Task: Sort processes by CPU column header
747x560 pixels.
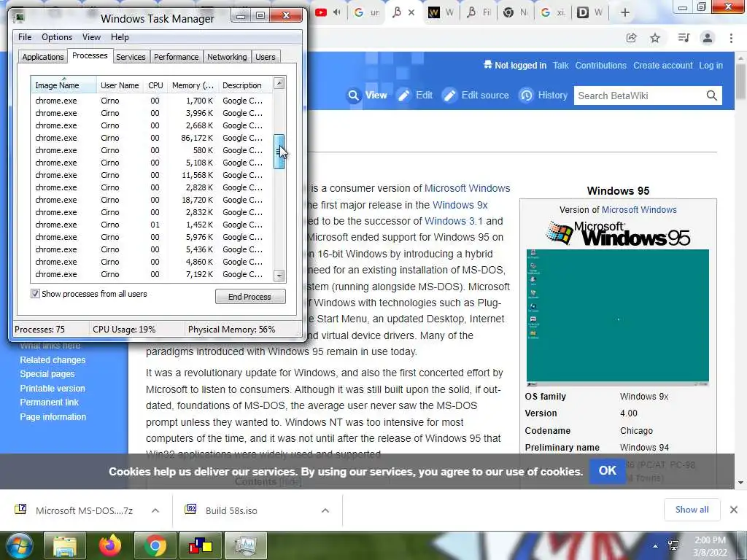Action: (155, 85)
